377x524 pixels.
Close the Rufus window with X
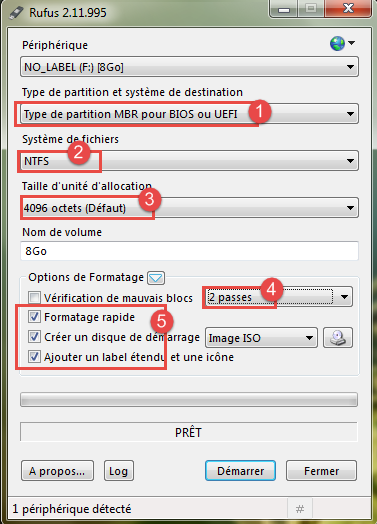[x=348, y=8]
